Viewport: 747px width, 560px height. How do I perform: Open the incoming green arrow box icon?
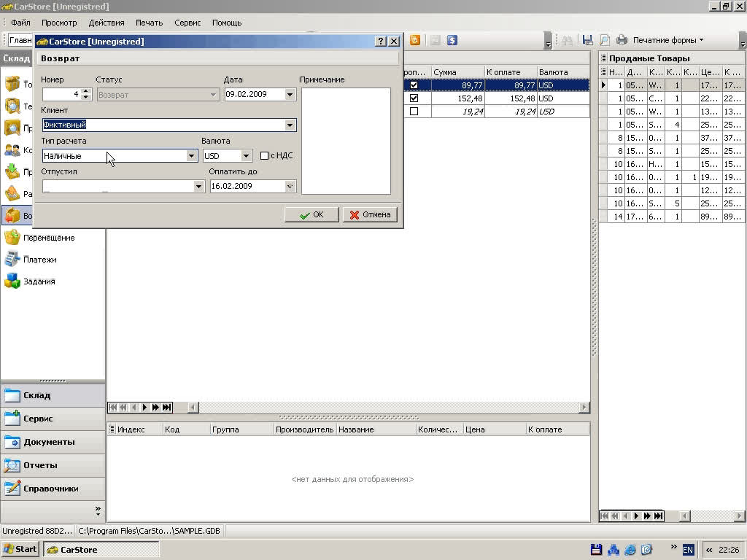tap(12, 172)
